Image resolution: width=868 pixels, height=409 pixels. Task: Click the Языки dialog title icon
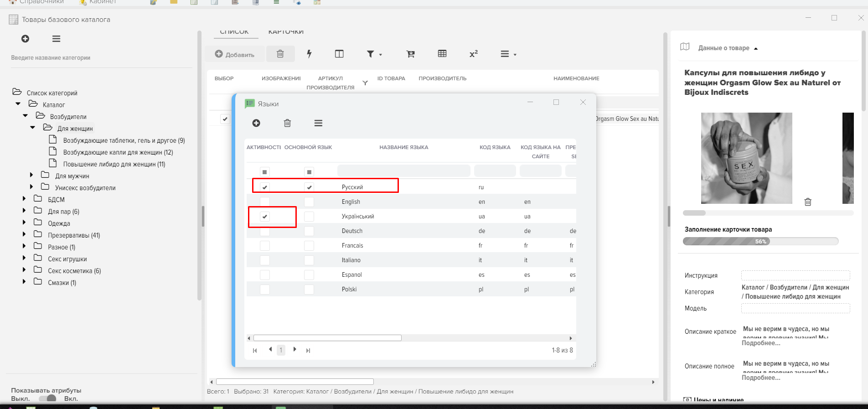click(x=249, y=104)
